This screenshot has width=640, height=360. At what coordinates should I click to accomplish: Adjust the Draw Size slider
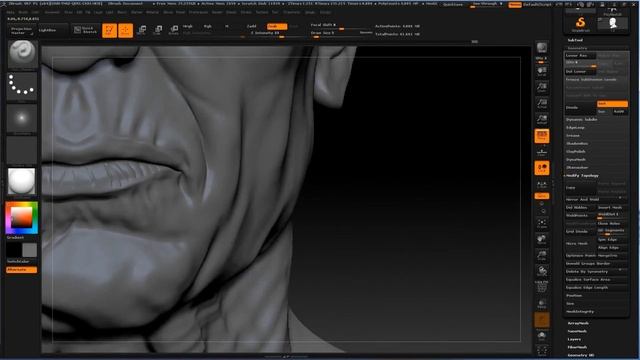click(341, 33)
